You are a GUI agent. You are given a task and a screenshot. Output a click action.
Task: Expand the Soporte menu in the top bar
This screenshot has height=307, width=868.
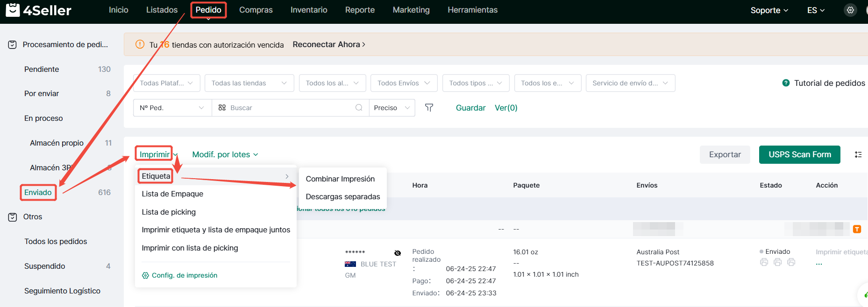click(x=769, y=10)
